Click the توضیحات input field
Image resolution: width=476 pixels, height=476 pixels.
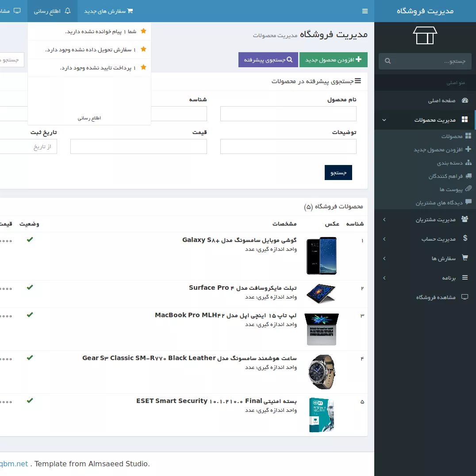coord(288,146)
